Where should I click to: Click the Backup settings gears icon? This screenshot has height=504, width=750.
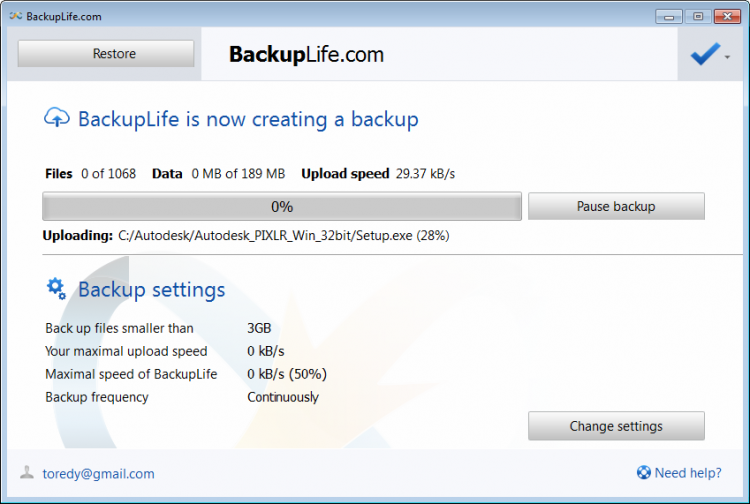click(x=57, y=289)
